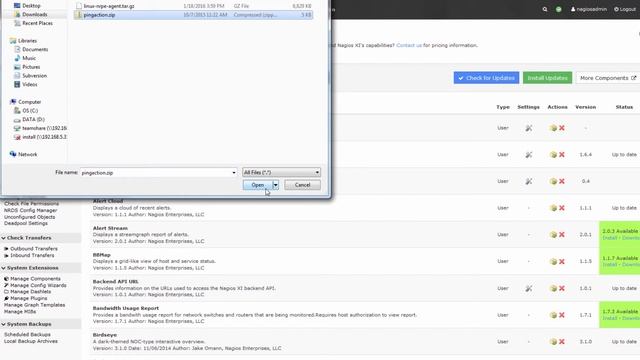Image resolution: width=640 pixels, height=360 pixels.
Task: Select Desktop in file dialog sidebar
Action: click(x=31, y=6)
